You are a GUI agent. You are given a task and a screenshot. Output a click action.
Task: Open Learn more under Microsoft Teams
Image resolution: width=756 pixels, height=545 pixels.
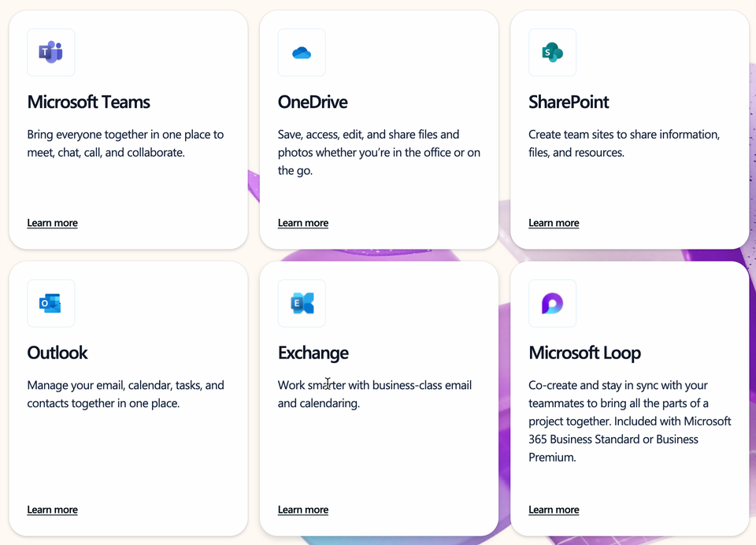click(x=52, y=223)
